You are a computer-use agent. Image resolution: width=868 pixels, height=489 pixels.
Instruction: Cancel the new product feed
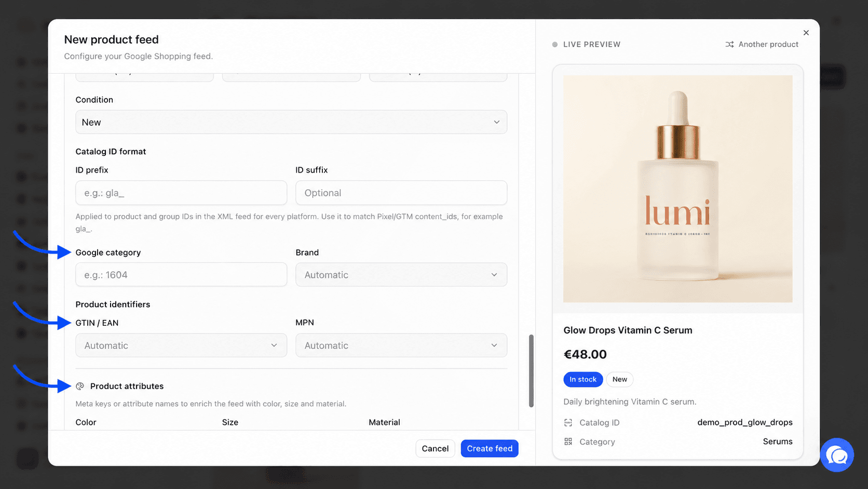point(435,448)
